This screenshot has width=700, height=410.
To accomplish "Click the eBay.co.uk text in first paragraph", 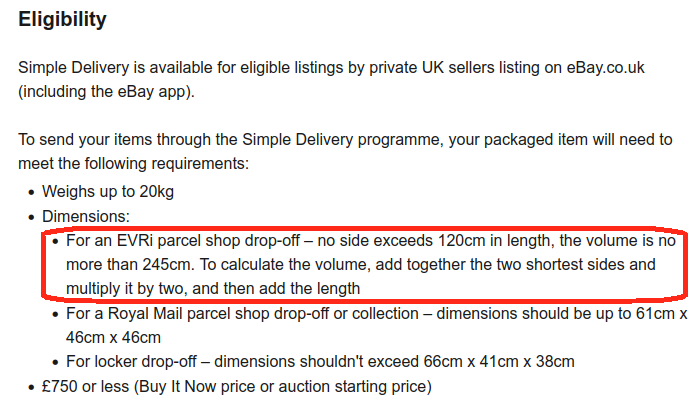I will click(x=605, y=67).
